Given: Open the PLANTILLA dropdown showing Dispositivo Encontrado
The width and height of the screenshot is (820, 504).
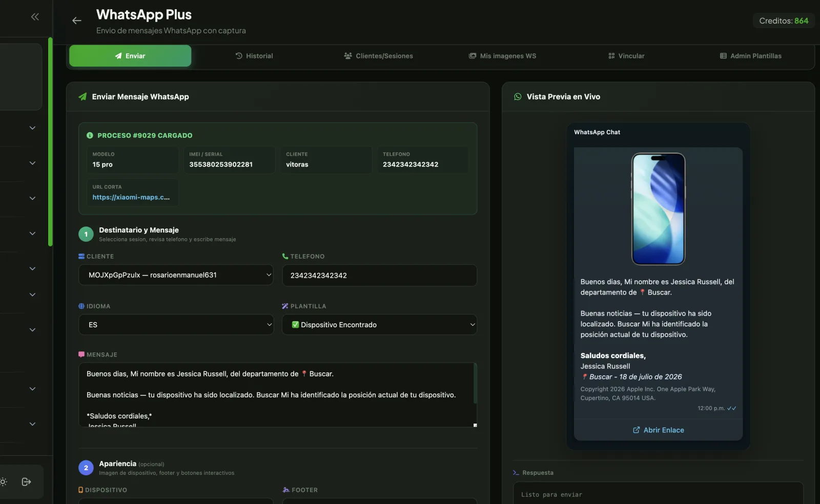Looking at the screenshot, I should point(379,325).
